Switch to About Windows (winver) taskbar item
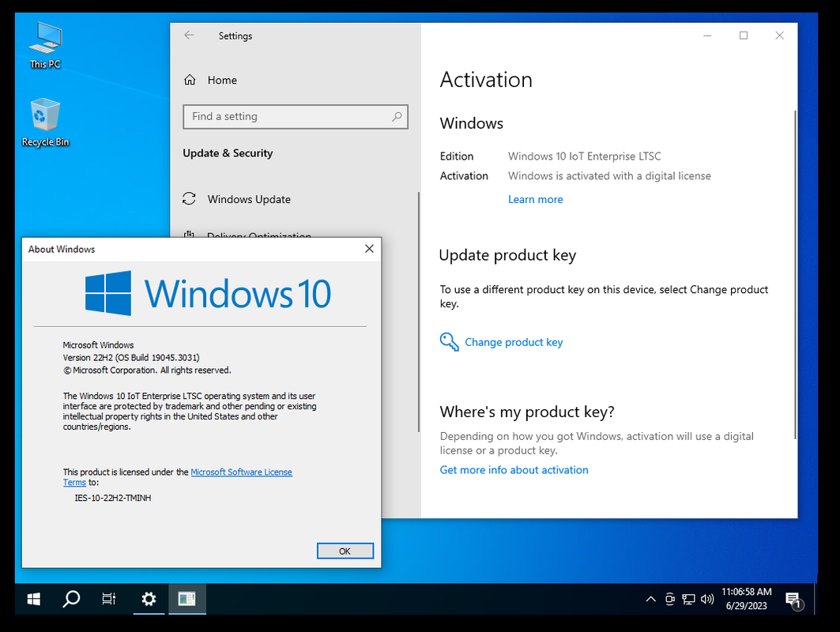 [x=187, y=599]
